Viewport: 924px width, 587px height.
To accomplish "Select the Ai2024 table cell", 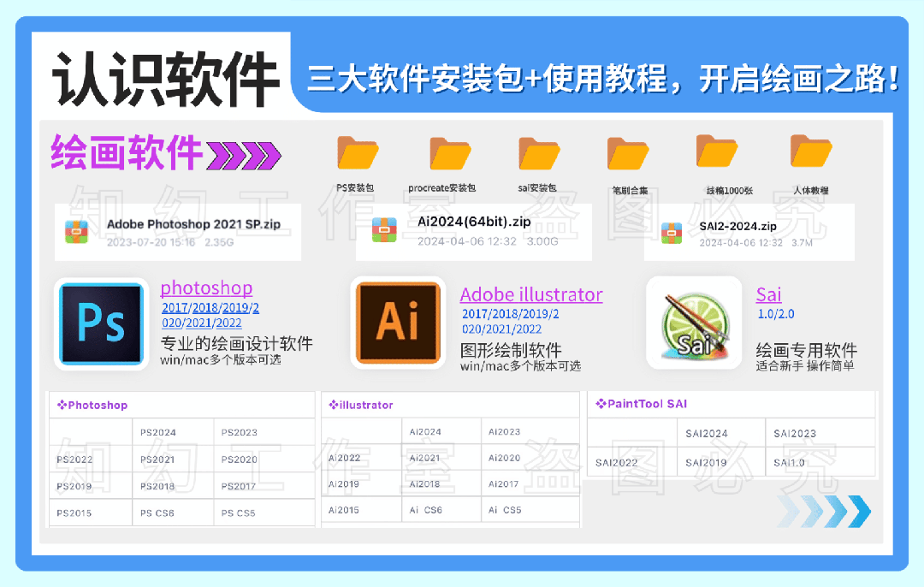I will coord(441,431).
